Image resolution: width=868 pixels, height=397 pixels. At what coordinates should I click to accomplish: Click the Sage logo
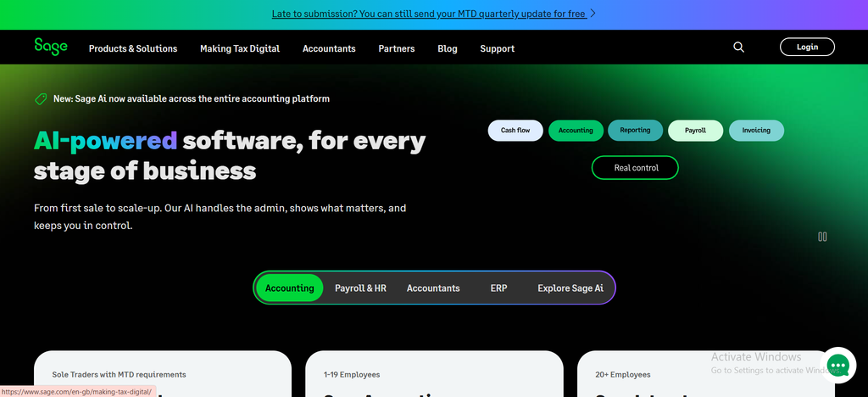50,47
